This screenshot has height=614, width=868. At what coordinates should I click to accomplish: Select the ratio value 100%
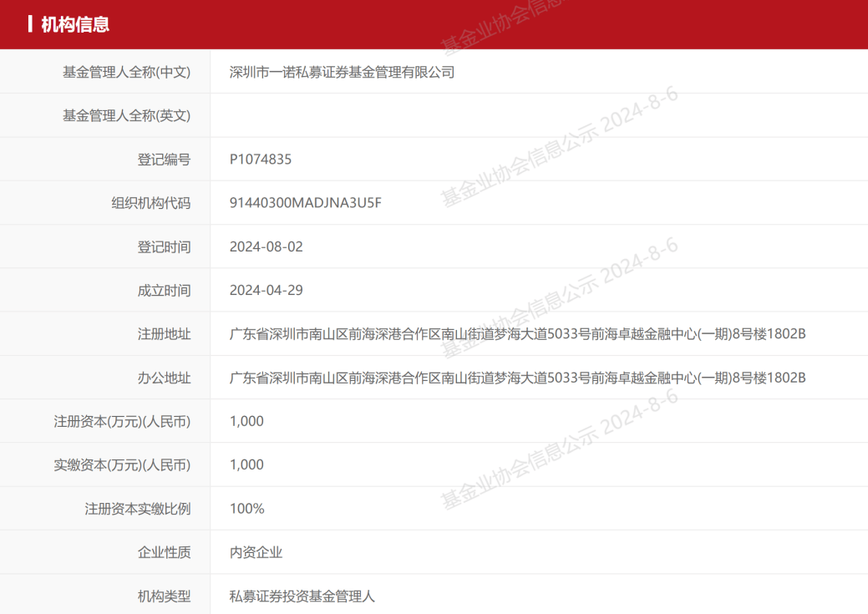coord(247,509)
